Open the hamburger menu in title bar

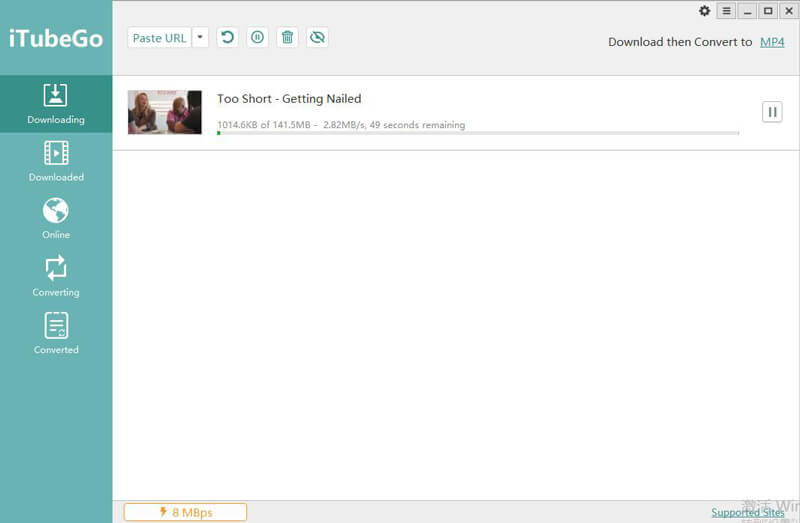(x=726, y=11)
